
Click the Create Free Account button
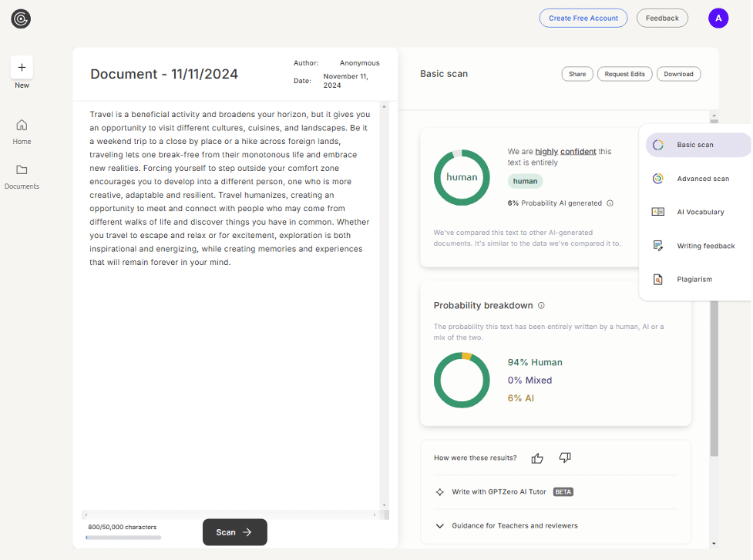(583, 17)
